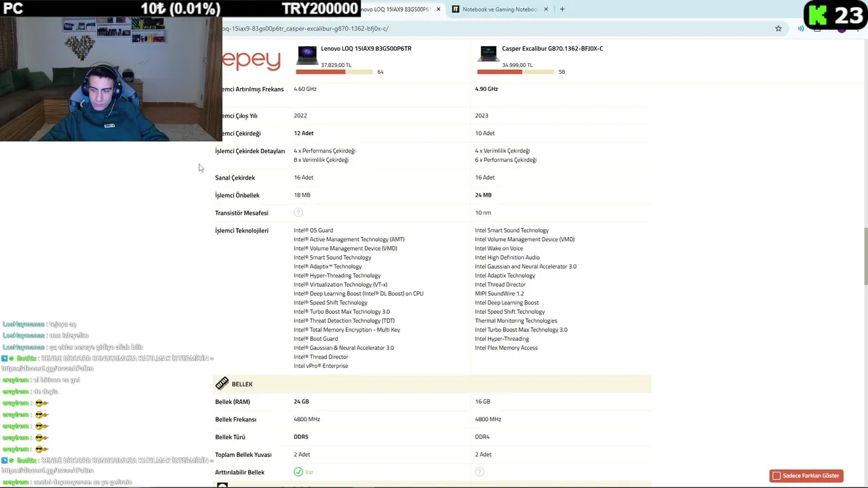Screen dimensions: 868x488
Task: Select 'MIPI SoundWire 1.2' in Casper list
Action: tap(499, 293)
